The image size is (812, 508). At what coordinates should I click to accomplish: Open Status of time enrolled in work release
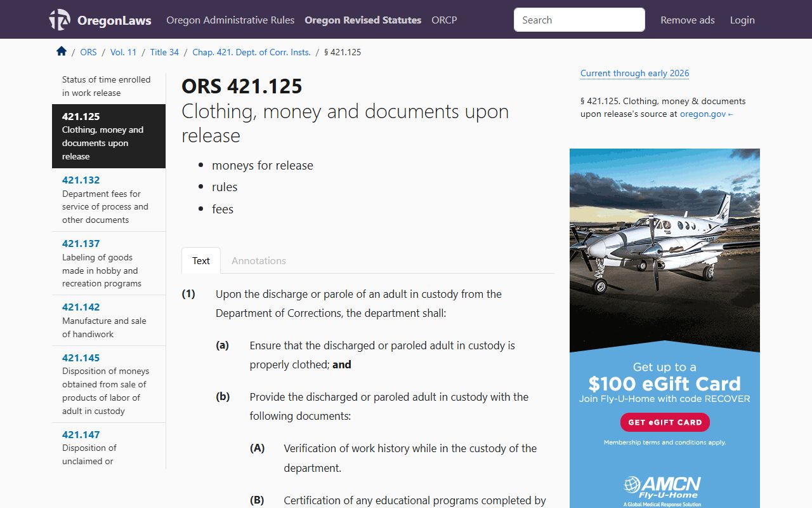[108, 86]
